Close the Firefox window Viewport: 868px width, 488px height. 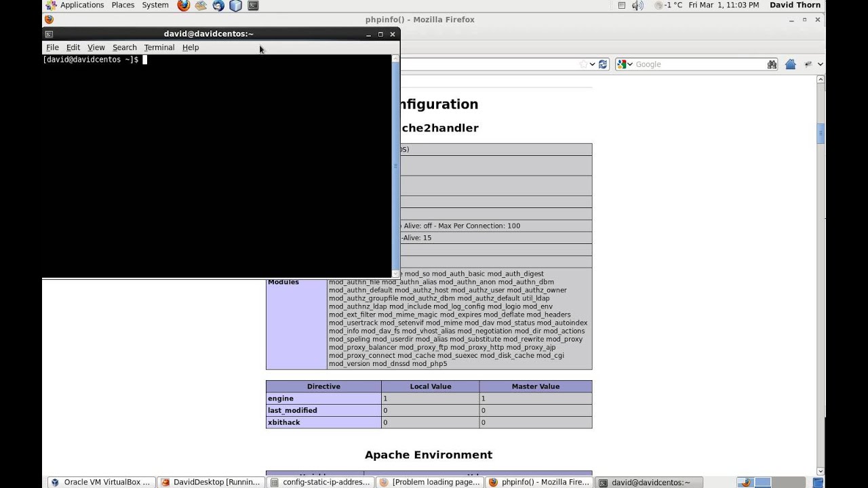click(818, 20)
